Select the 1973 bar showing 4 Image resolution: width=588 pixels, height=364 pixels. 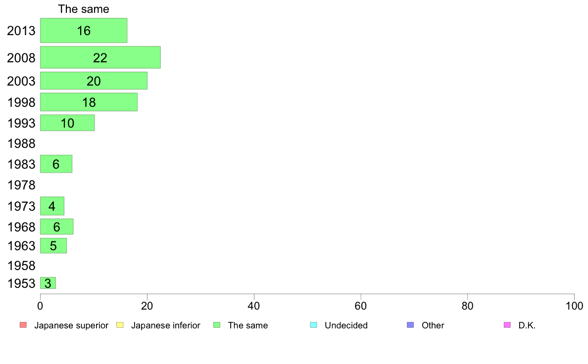pyautogui.click(x=52, y=206)
